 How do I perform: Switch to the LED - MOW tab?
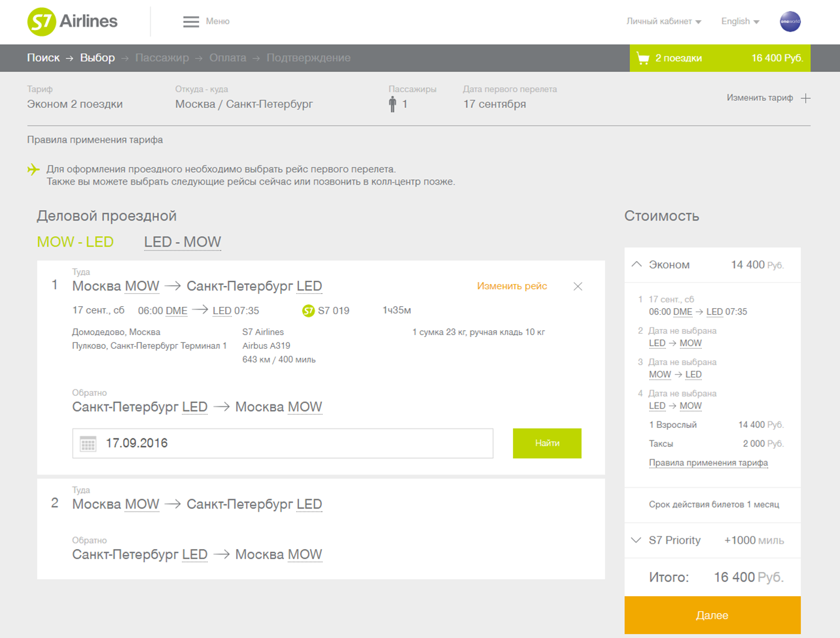(183, 242)
